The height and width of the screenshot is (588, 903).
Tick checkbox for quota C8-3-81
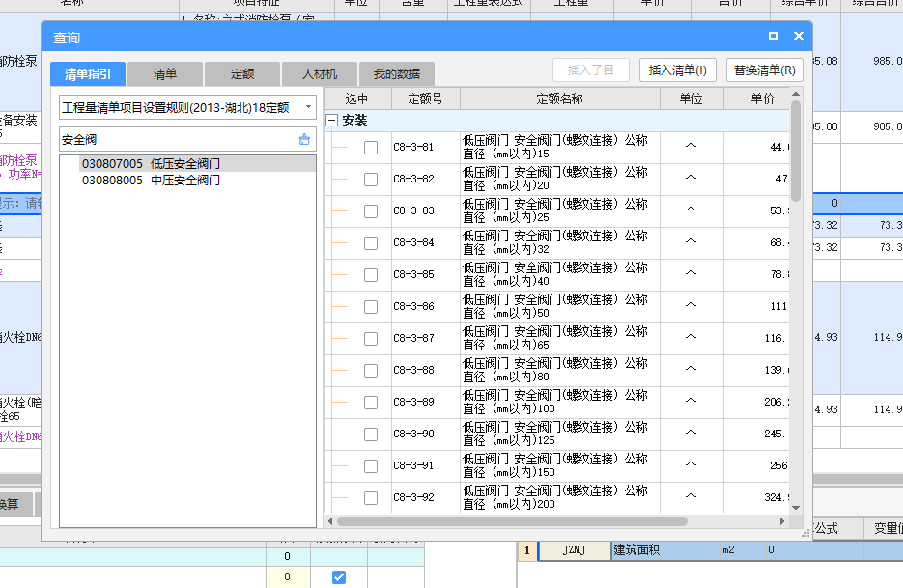coord(371,148)
